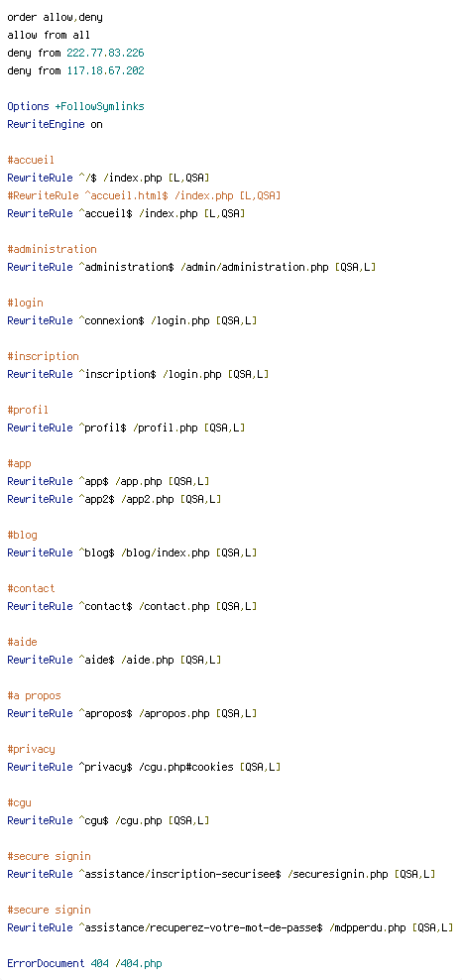462x980 pixels.
Task: Click the ^app2$ rule line
Action: [114, 499]
